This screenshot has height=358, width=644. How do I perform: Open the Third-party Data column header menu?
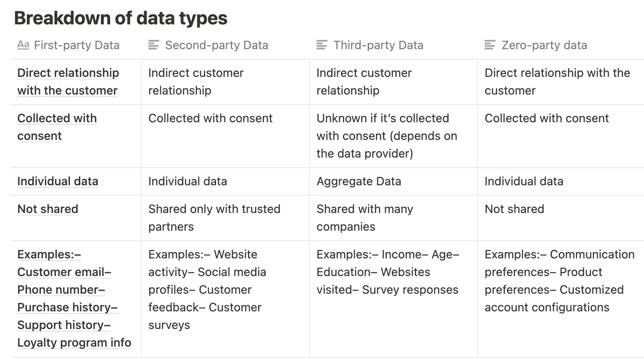pos(393,45)
